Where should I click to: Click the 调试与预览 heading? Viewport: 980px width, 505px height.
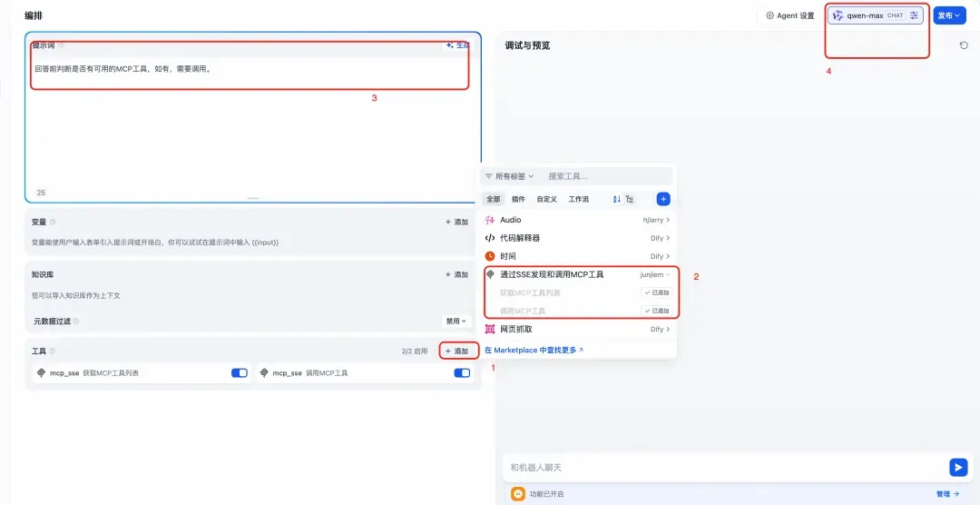coord(527,45)
